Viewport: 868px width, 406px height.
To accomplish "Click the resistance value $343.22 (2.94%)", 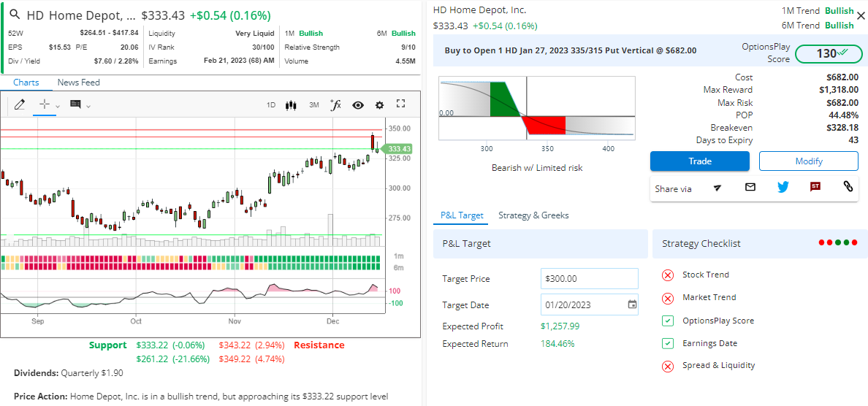I will pos(252,345).
